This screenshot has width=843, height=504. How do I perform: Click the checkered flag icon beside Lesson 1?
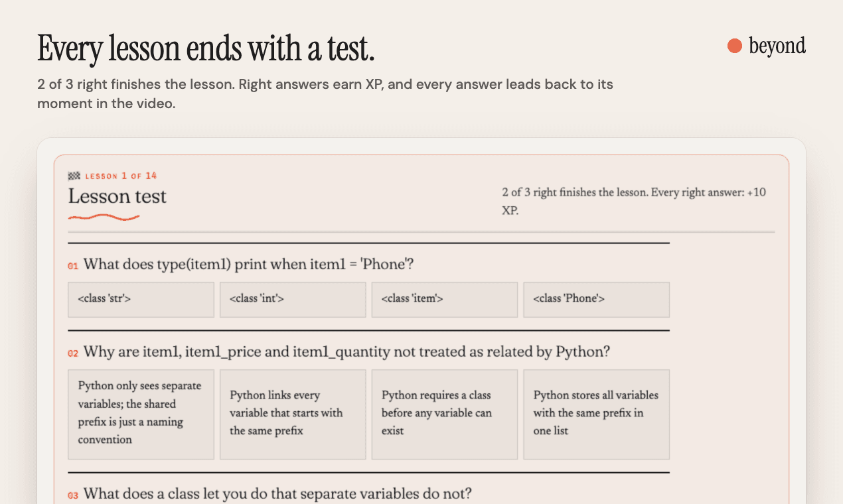[x=74, y=176]
